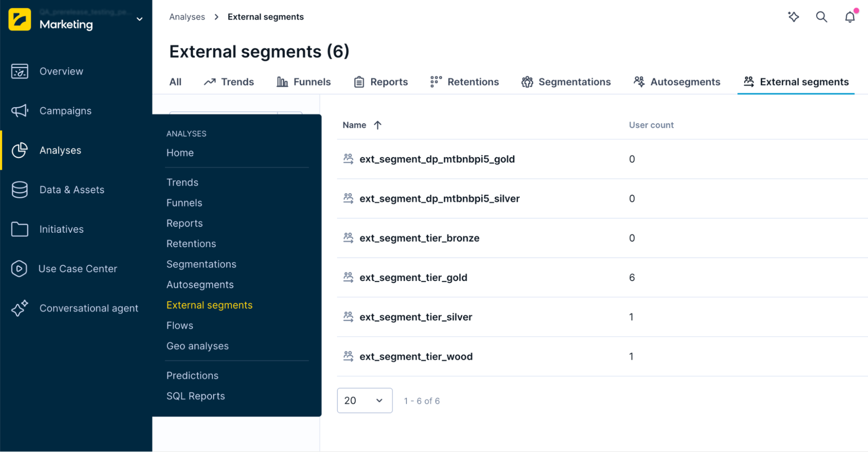This screenshot has height=452, width=868.
Task: Select Reports in the Analyses submenu
Action: tap(185, 223)
